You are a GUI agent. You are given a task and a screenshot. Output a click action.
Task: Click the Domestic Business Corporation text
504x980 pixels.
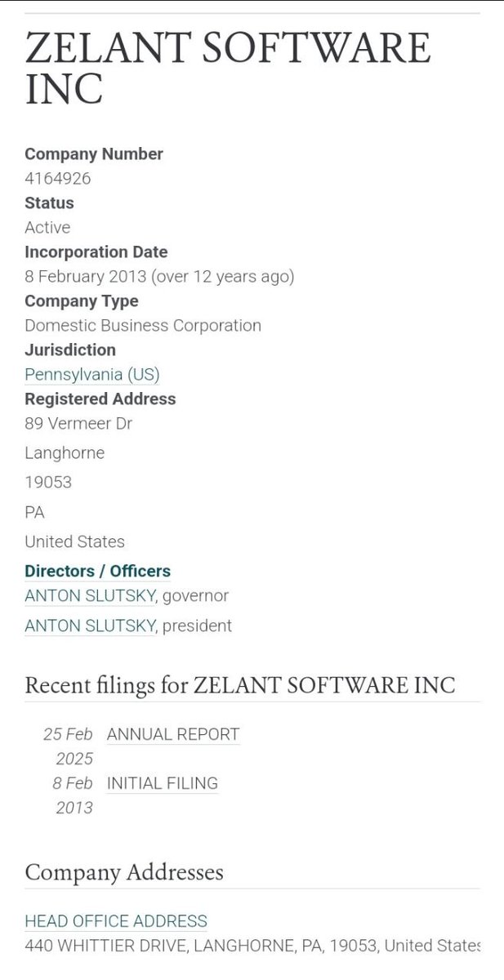(143, 325)
